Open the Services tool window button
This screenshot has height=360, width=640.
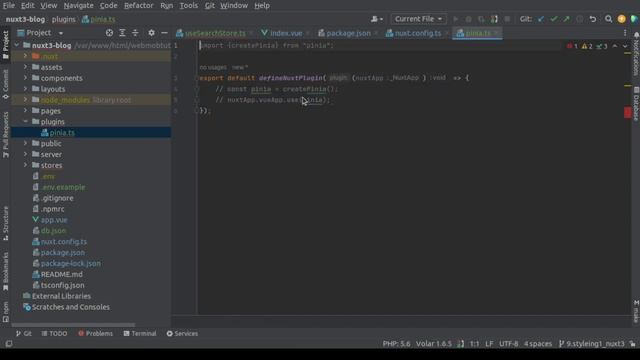click(x=182, y=333)
